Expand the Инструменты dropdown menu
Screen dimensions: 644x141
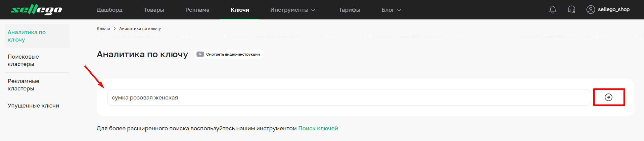pos(292,10)
